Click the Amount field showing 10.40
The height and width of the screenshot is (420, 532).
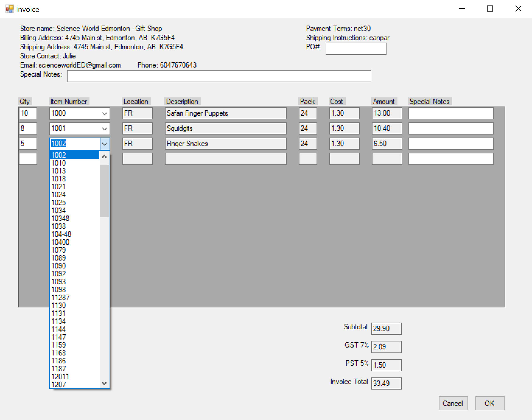[x=387, y=128]
